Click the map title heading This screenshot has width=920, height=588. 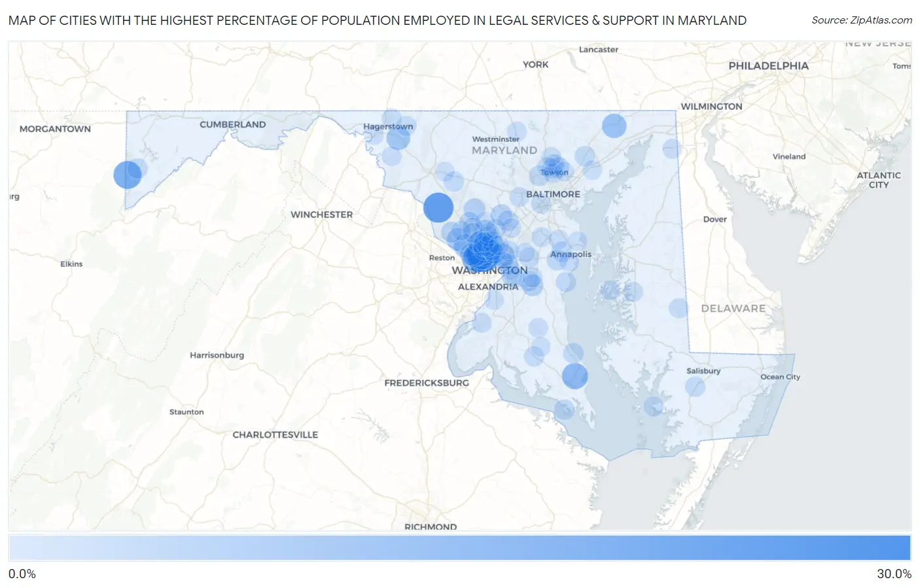point(378,20)
